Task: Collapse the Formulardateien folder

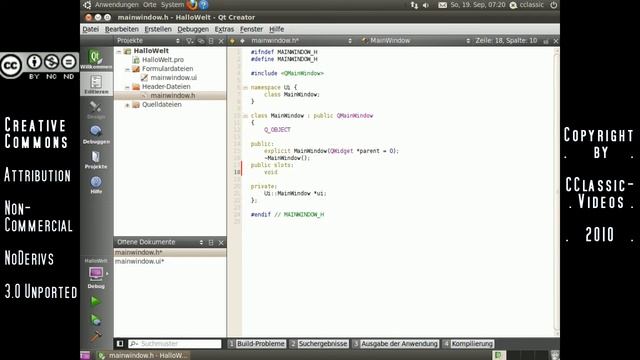Action: click(127, 69)
